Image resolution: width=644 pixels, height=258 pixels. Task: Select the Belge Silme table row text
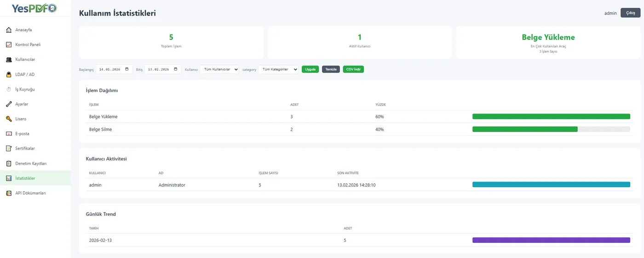tap(100, 130)
